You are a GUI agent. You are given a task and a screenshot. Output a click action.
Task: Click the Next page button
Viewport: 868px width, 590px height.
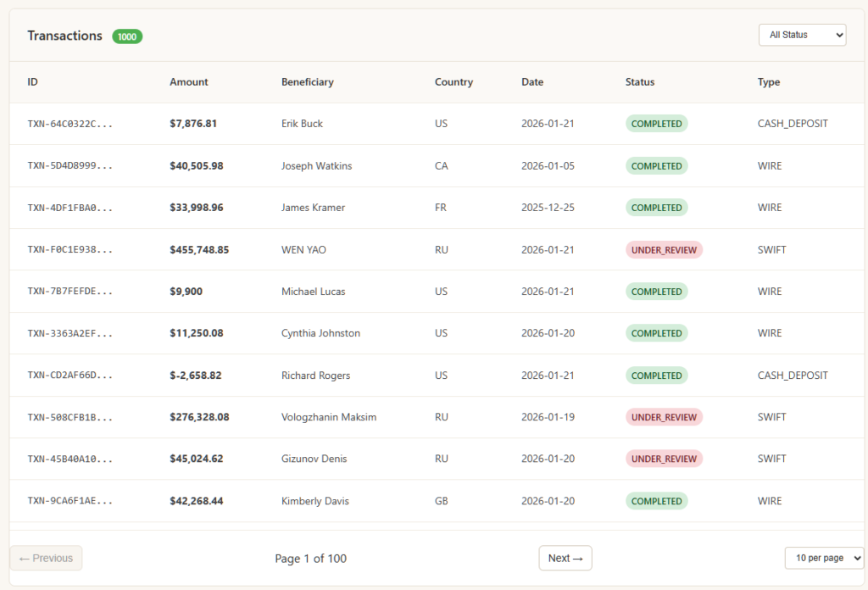click(565, 558)
